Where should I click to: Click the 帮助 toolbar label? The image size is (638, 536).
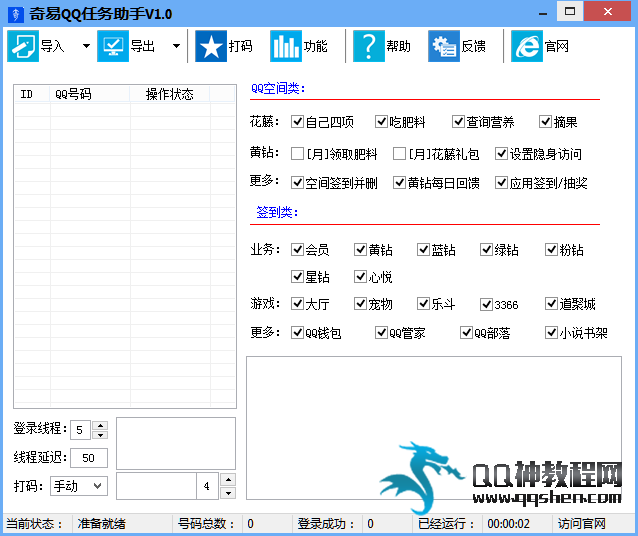coord(398,46)
